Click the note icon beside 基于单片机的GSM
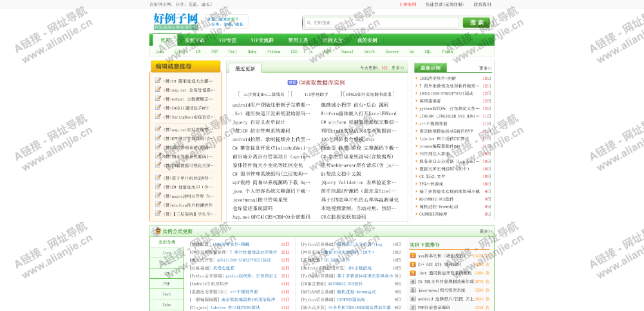The image size is (644, 311). pos(158,178)
